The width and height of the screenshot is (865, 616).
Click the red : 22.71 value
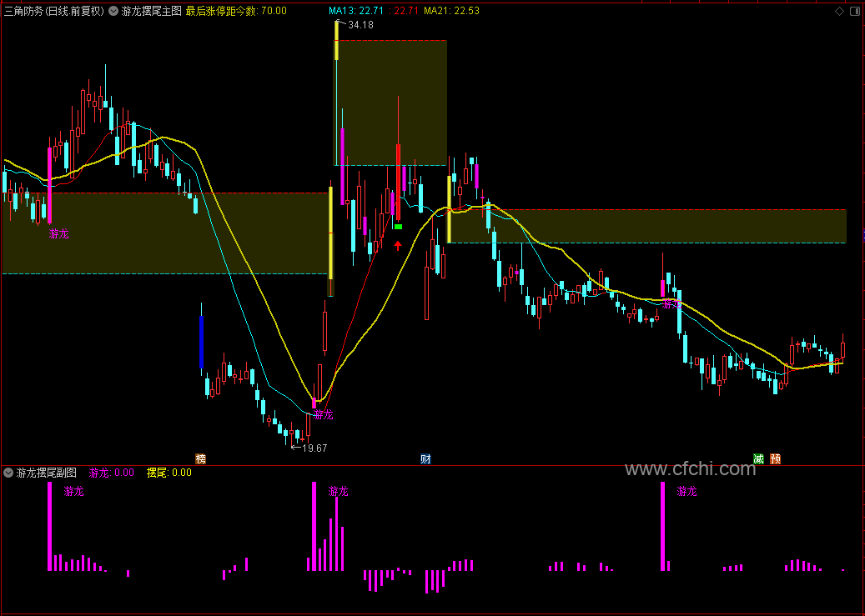[x=403, y=11]
